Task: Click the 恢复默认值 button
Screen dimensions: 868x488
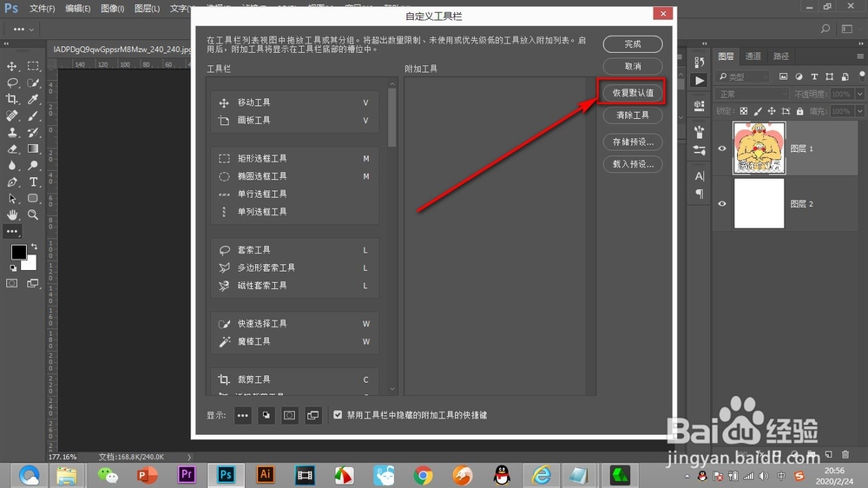Action: [x=633, y=93]
